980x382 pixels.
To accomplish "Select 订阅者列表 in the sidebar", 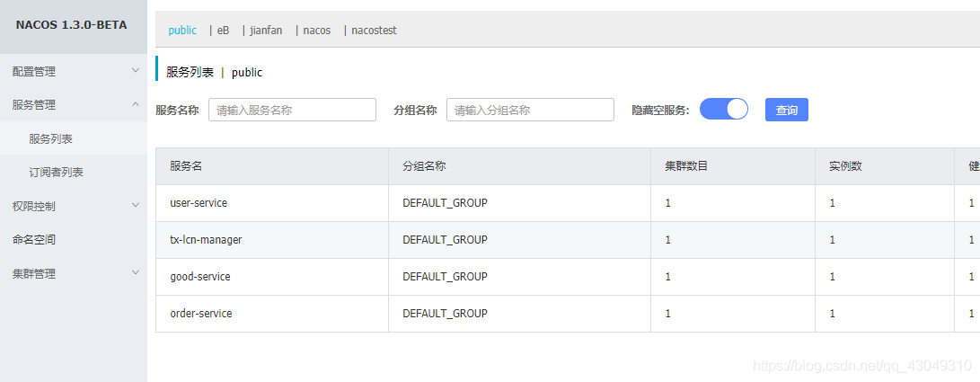I will click(57, 172).
